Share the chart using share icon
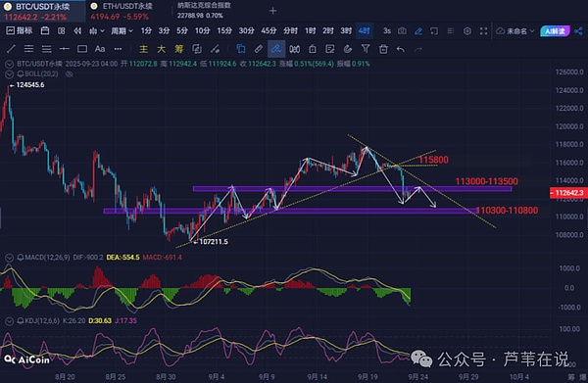This screenshot has width=588, height=383. (x=578, y=31)
